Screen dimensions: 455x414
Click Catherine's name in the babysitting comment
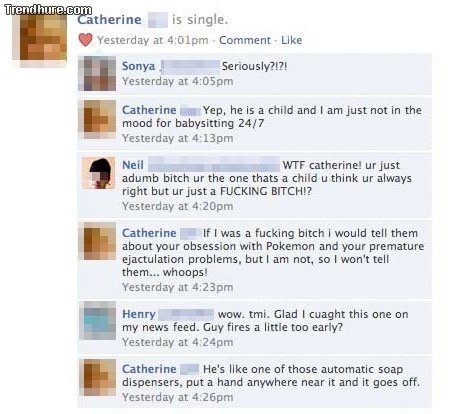[149, 110]
